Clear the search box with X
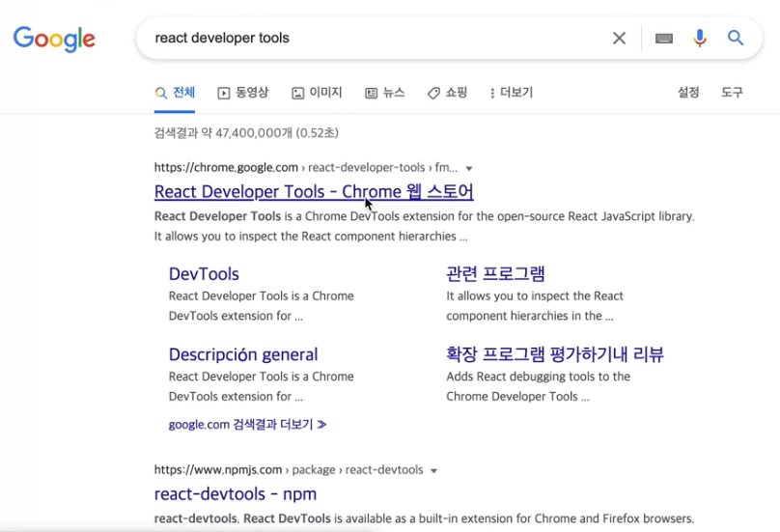The image size is (780, 532). click(x=620, y=39)
